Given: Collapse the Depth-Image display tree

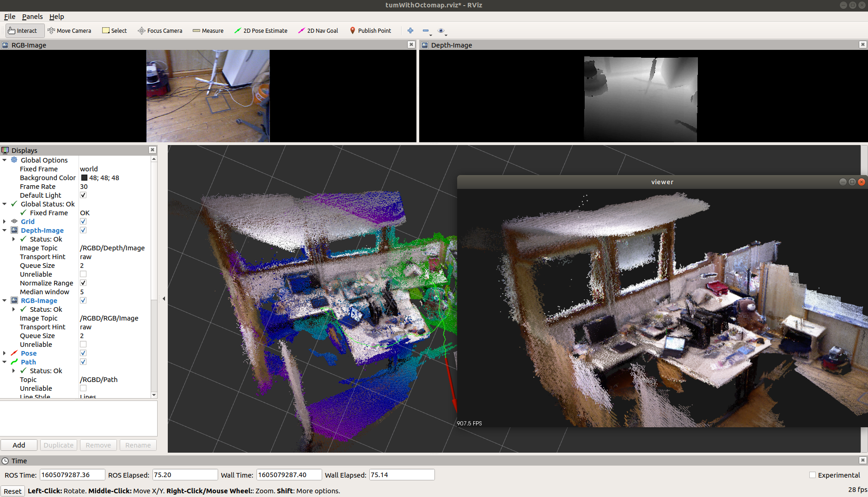Looking at the screenshot, I should tap(5, 230).
